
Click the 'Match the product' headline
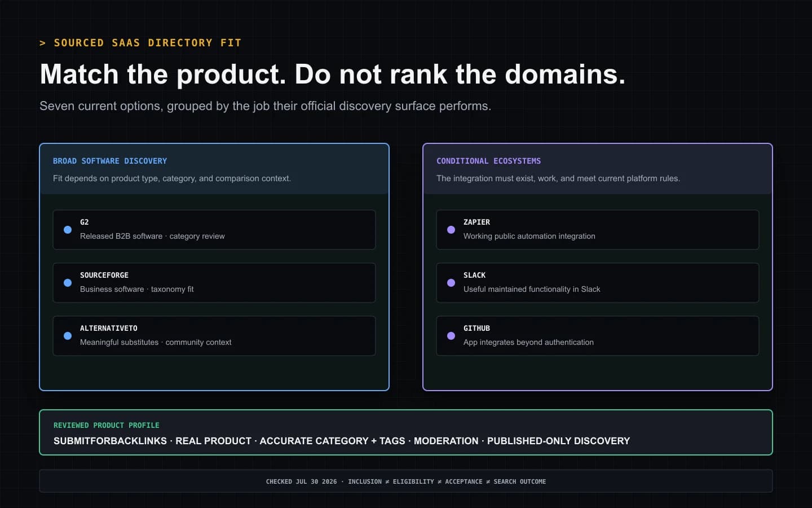[x=333, y=75]
